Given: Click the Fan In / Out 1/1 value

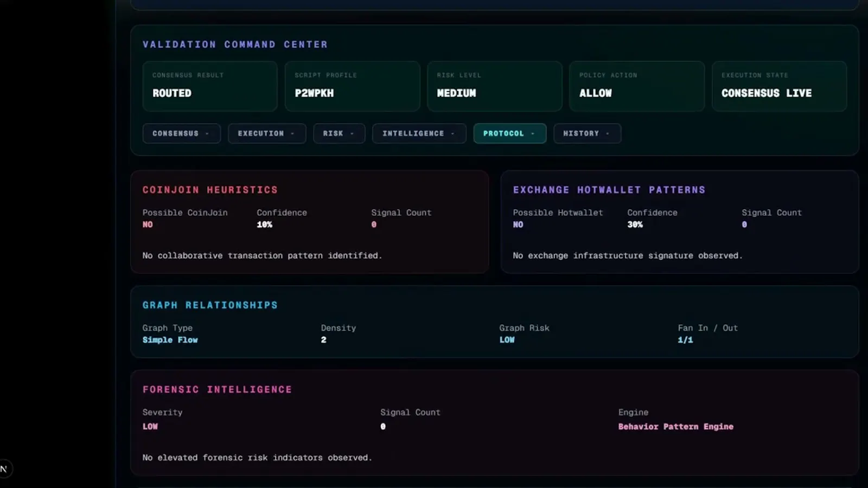Looking at the screenshot, I should [x=685, y=340].
